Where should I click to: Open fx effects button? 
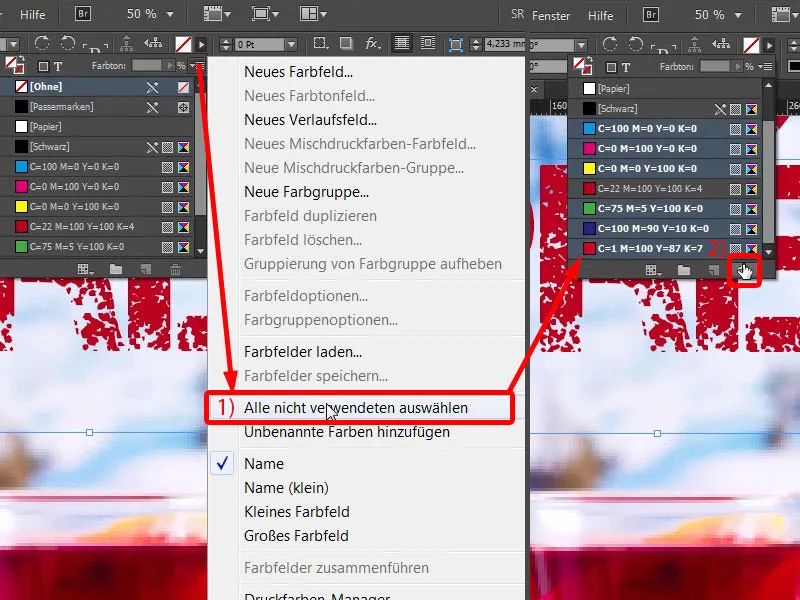click(x=373, y=44)
